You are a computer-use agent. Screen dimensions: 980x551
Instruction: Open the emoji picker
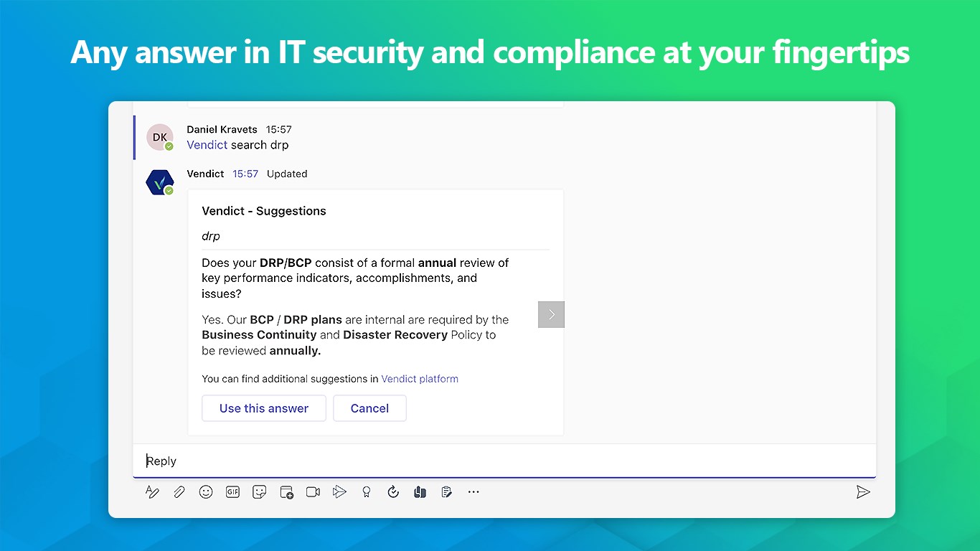(x=206, y=492)
